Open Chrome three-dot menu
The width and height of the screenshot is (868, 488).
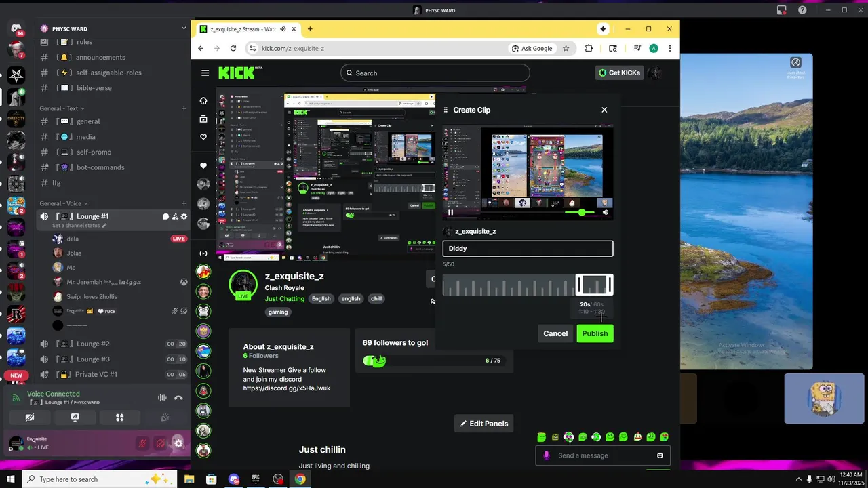(x=670, y=48)
